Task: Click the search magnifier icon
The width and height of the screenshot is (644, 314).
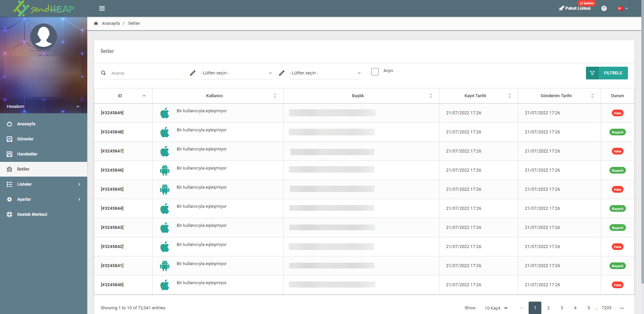Action: point(103,73)
